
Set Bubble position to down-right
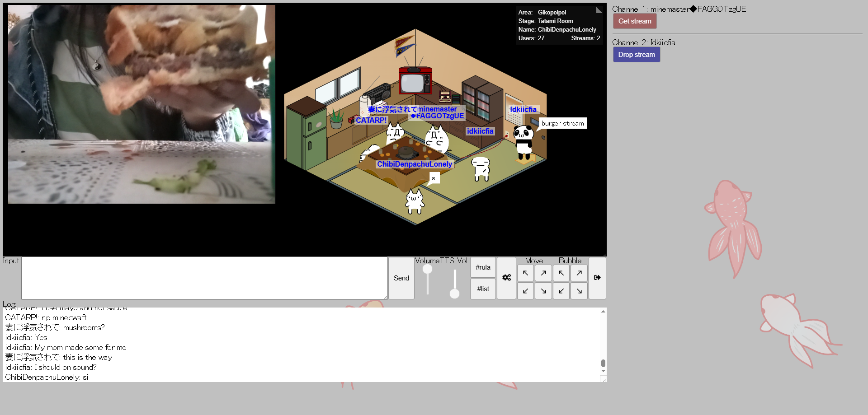(579, 291)
